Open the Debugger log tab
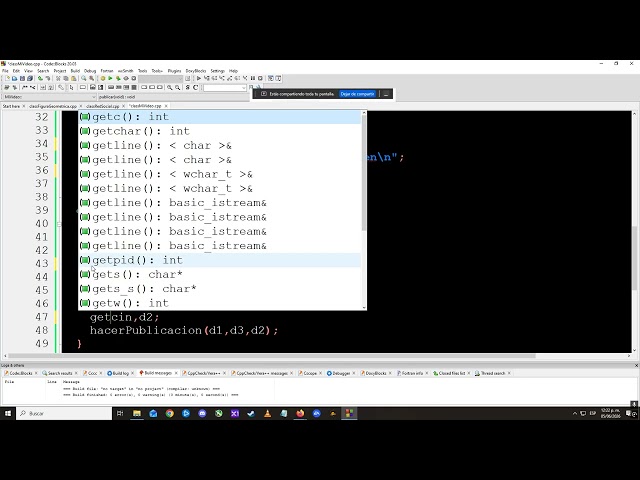The width and height of the screenshot is (640, 480). click(x=341, y=373)
